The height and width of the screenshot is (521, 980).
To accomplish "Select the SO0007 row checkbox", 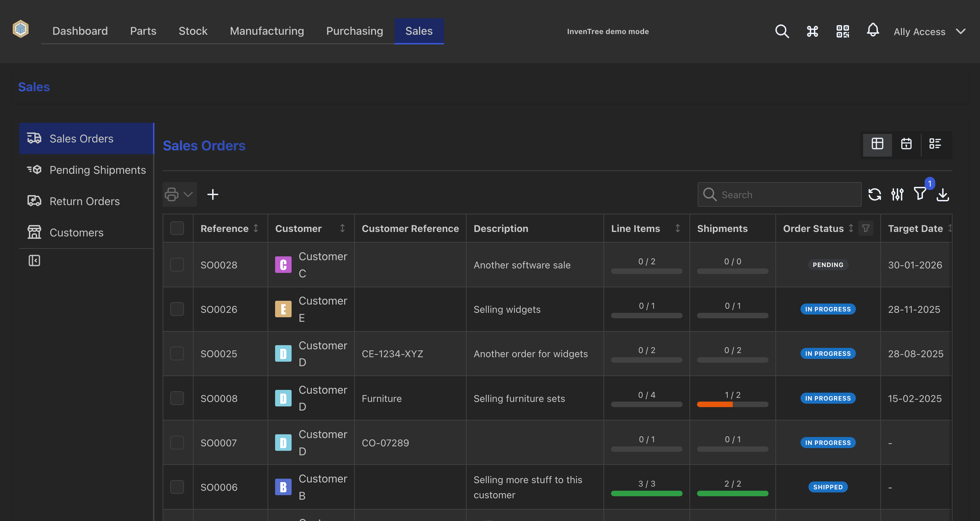I will 177,443.
